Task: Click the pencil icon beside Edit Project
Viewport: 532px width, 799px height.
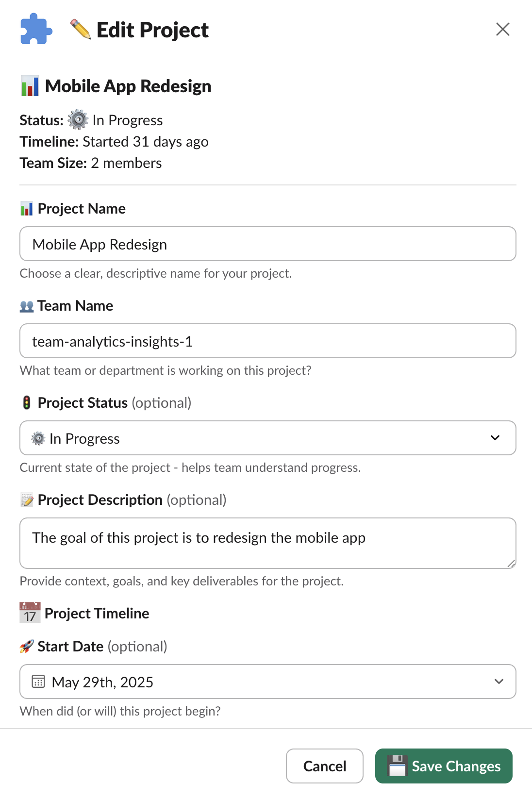Action: click(81, 29)
